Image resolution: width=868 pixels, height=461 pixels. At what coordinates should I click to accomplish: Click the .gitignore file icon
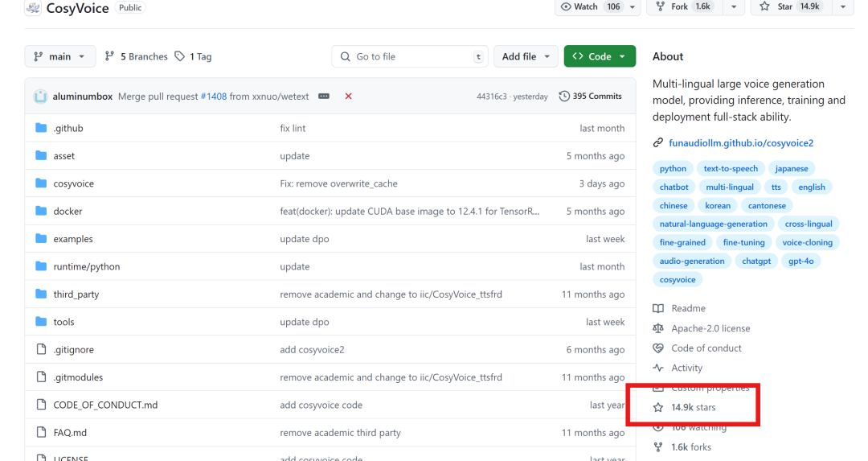pos(41,349)
